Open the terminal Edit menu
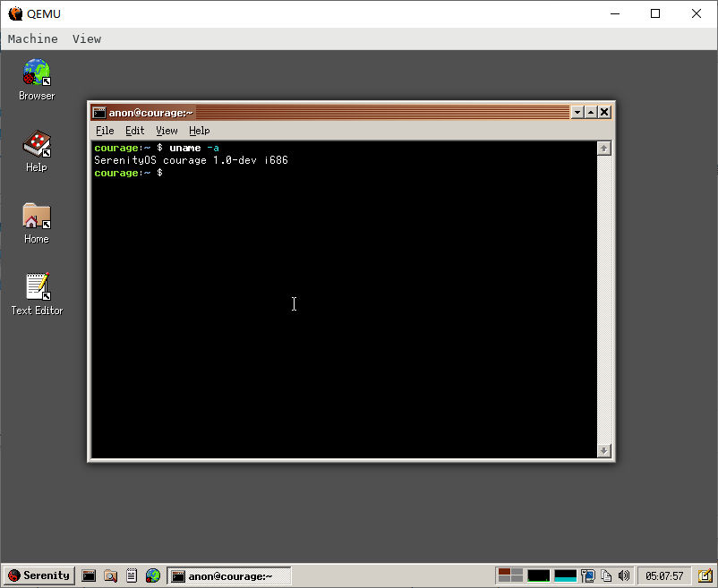718x588 pixels. tap(134, 131)
